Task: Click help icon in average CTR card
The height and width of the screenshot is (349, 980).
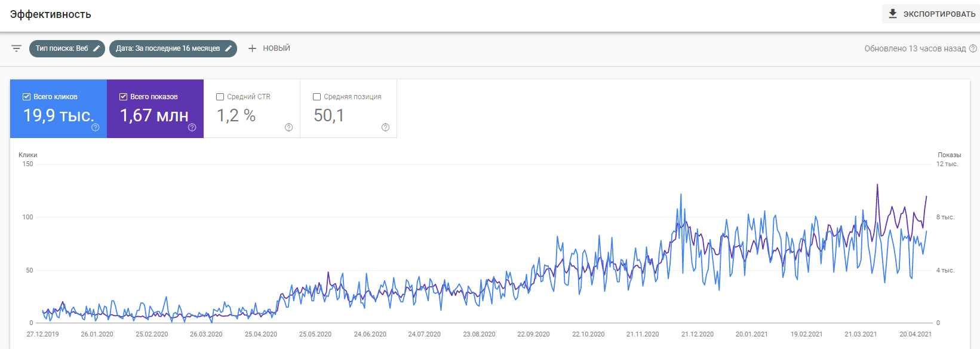Action: click(x=288, y=127)
